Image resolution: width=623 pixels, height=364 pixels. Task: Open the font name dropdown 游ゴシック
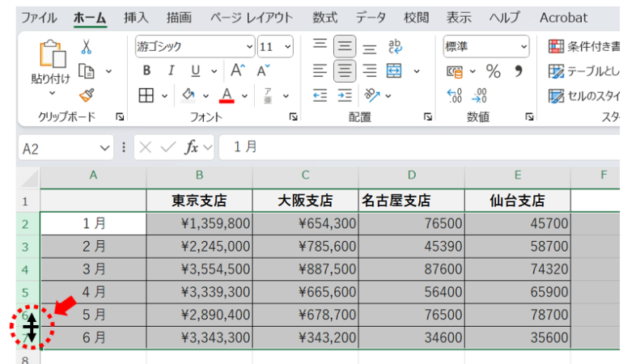(249, 46)
